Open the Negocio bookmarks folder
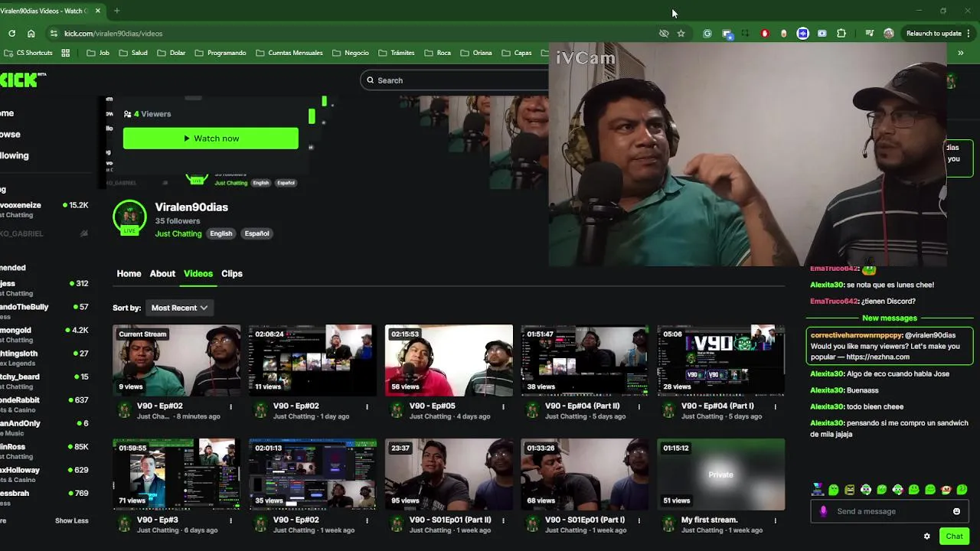This screenshot has height=551, width=980. 351,53
